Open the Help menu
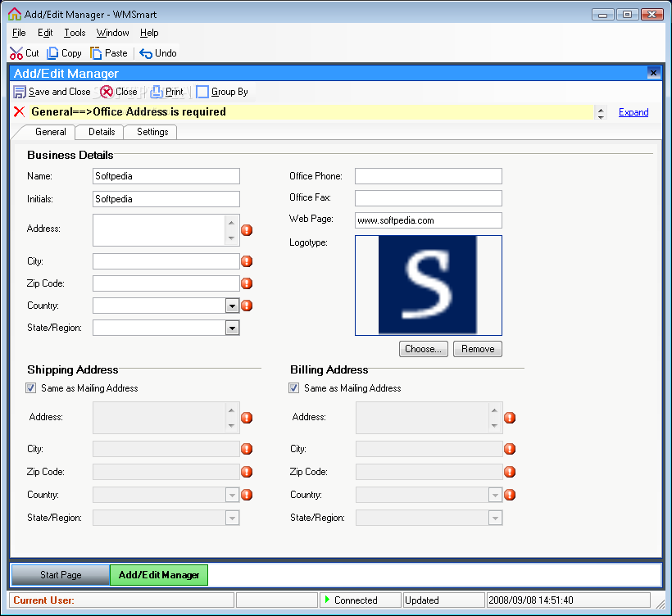672x616 pixels. (x=149, y=33)
